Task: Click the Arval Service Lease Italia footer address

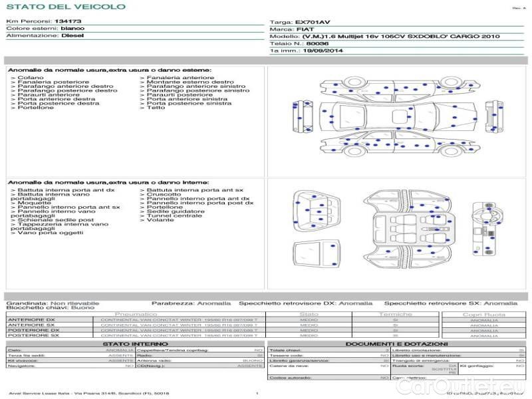Action: coord(88,394)
